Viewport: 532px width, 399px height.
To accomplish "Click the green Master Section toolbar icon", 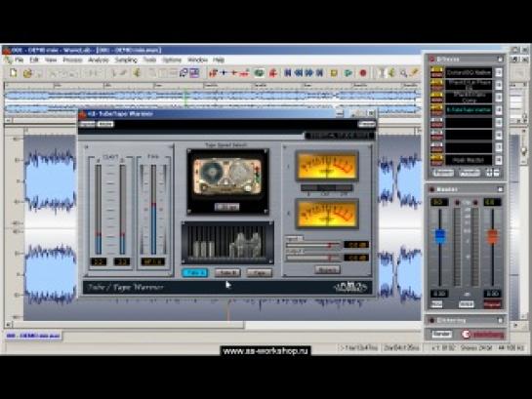I will [x=260, y=73].
